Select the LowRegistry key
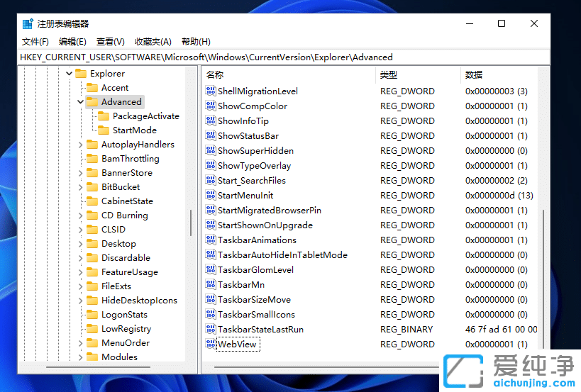The width and height of the screenshot is (581, 392). (x=126, y=329)
